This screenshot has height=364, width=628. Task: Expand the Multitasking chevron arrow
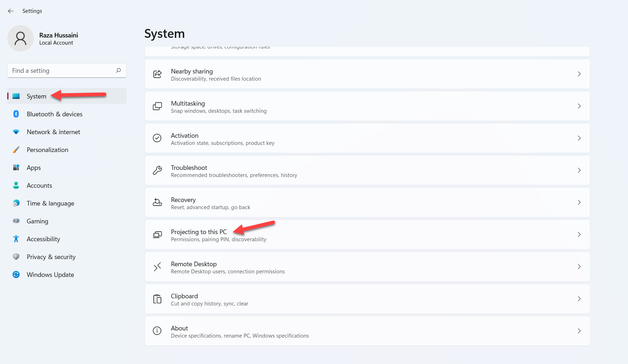tap(579, 106)
